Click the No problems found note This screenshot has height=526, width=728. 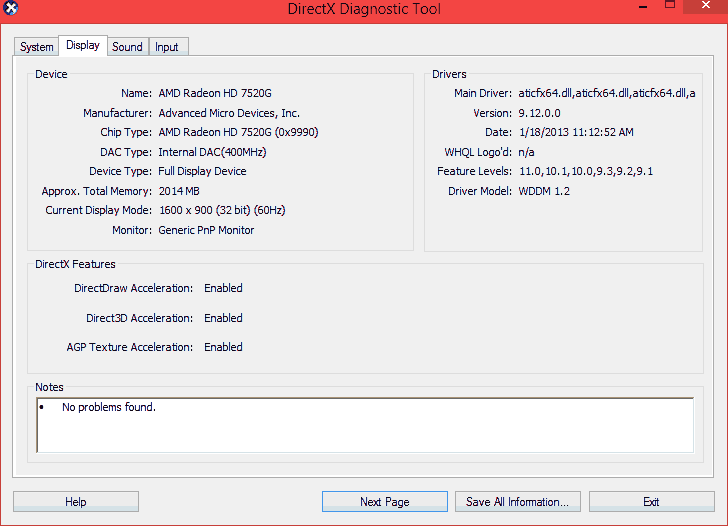click(x=109, y=407)
